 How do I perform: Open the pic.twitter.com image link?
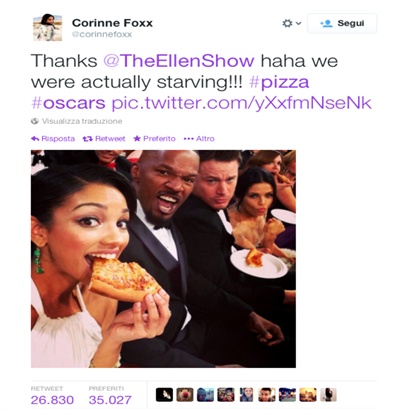tap(241, 103)
